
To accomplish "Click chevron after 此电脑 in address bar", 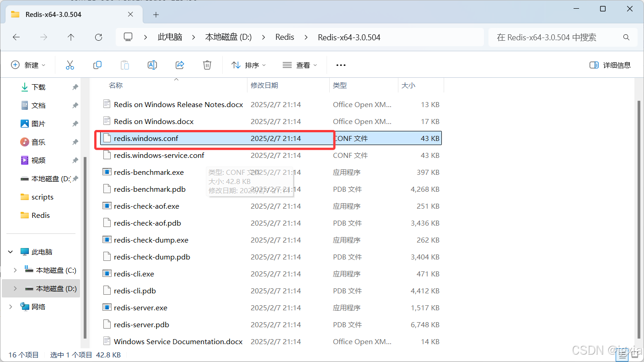I will [x=193, y=37].
